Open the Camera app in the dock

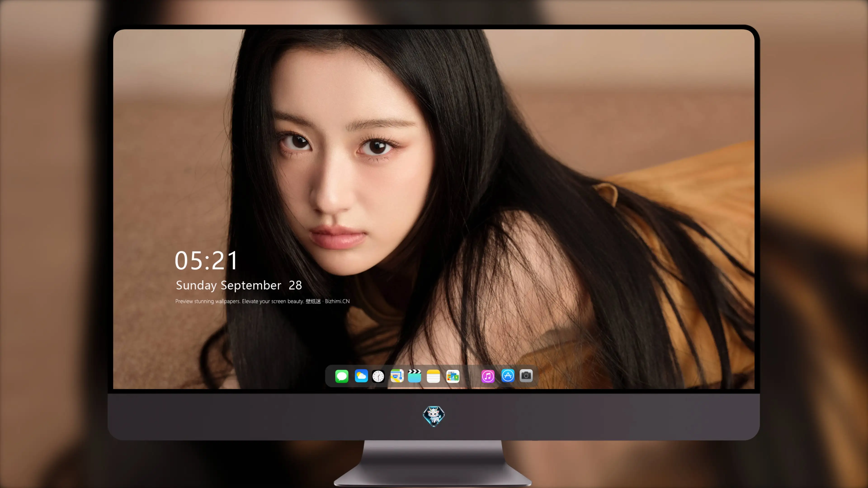click(x=526, y=375)
